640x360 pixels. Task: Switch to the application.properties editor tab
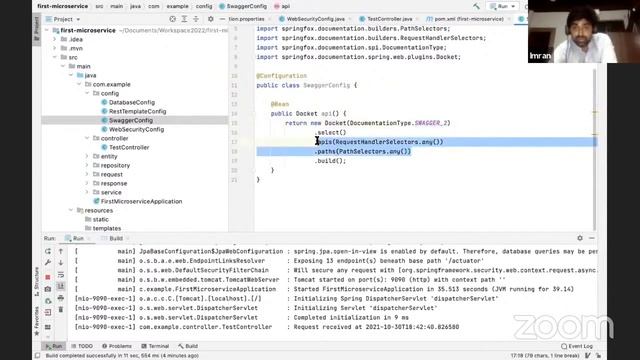pos(248,19)
